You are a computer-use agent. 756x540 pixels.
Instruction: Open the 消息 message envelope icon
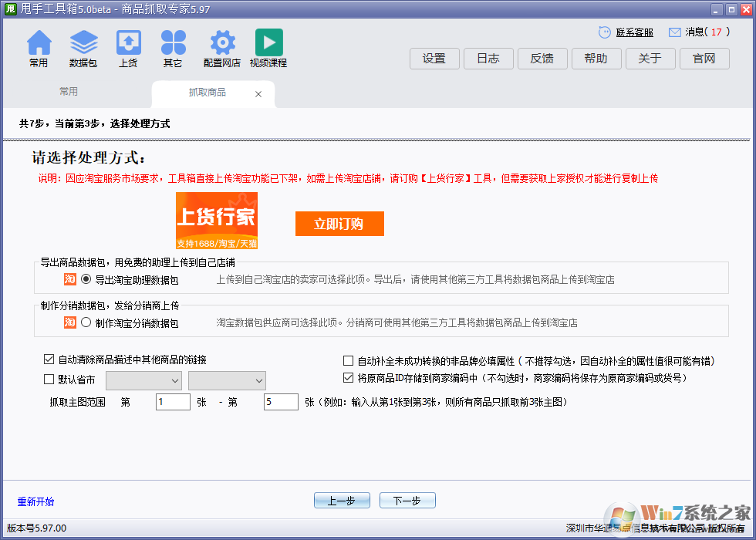tap(677, 32)
